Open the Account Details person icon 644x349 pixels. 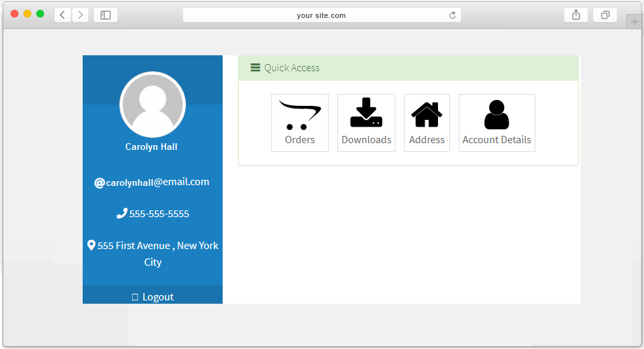497,115
